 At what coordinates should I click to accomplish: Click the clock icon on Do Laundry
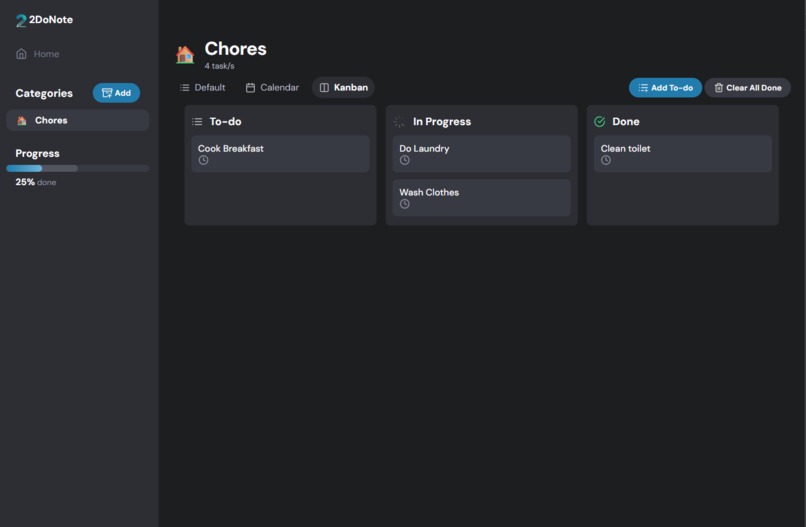[x=405, y=160]
